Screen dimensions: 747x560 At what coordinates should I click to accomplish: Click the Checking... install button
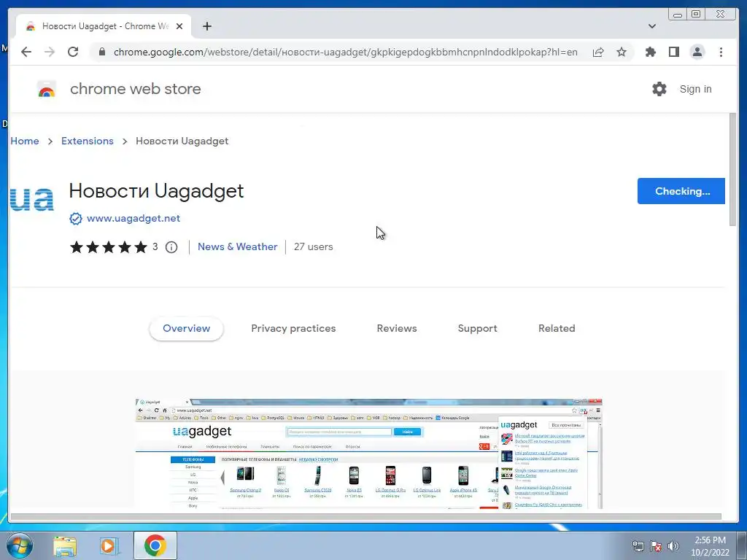coord(681,191)
